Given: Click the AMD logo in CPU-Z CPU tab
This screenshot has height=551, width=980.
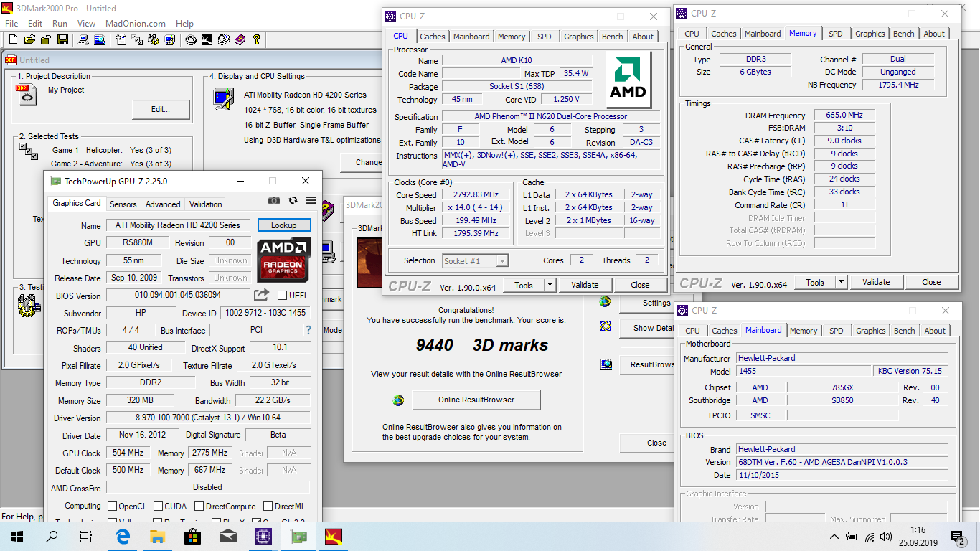Looking at the screenshot, I should pos(628,80).
